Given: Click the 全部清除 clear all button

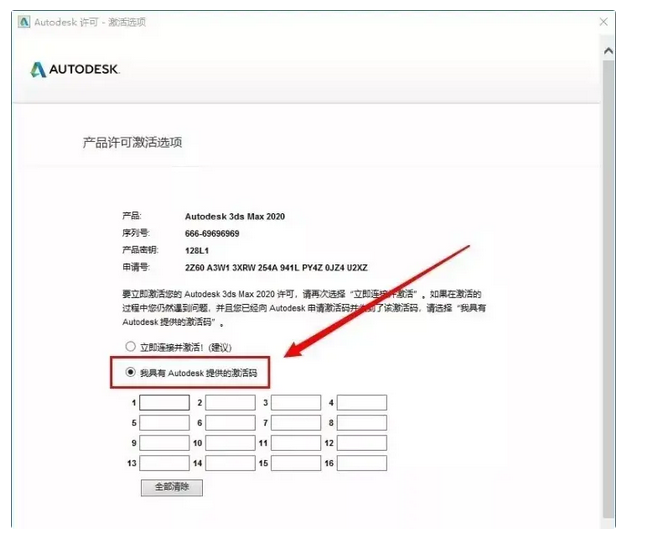Looking at the screenshot, I should (x=172, y=488).
